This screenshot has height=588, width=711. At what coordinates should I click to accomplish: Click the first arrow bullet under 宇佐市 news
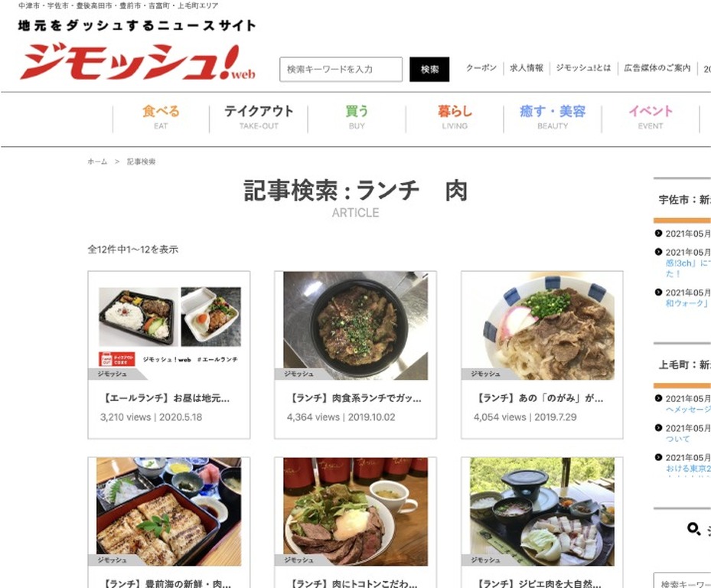pos(658,234)
